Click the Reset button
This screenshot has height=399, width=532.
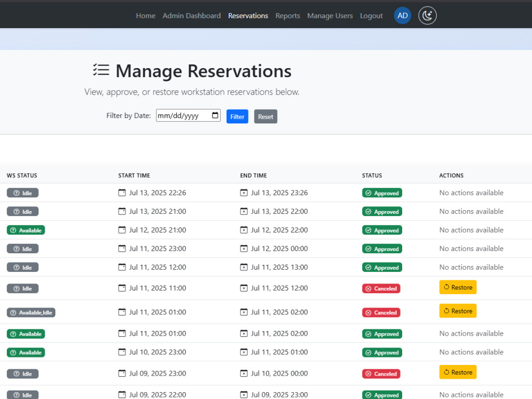click(x=265, y=117)
